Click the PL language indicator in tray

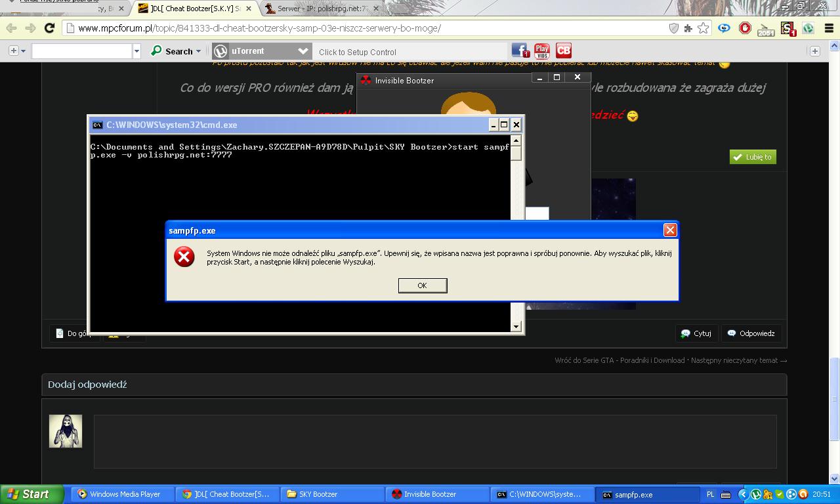point(710,495)
